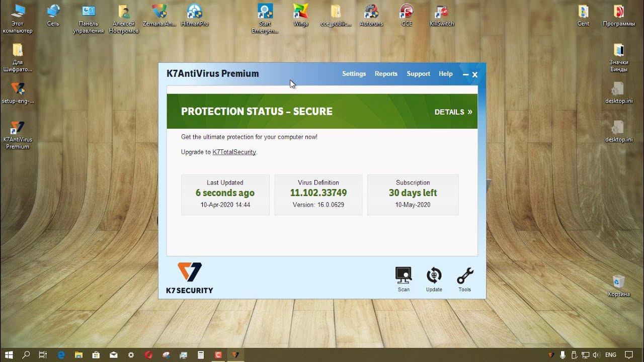Select the Программы folder icon
The width and height of the screenshot is (644, 362).
click(x=619, y=15)
